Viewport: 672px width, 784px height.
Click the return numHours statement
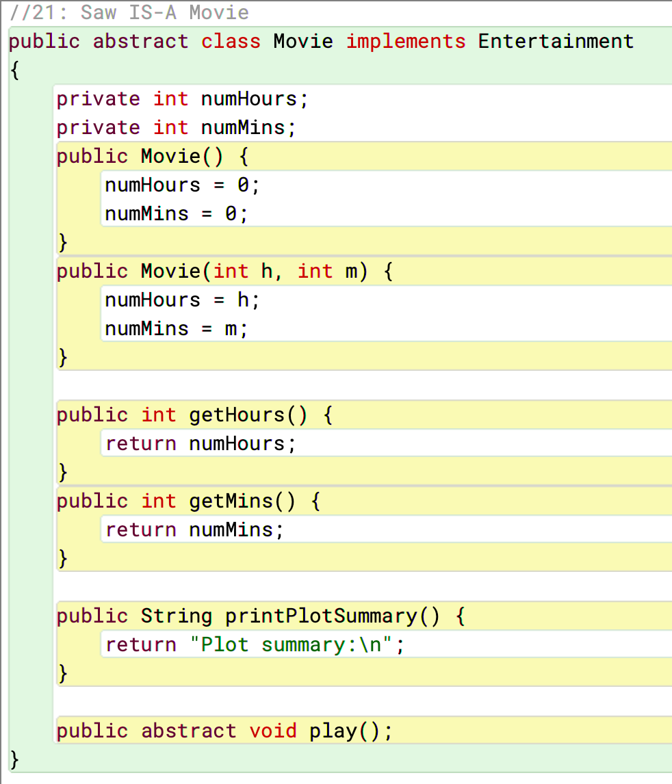(201, 443)
